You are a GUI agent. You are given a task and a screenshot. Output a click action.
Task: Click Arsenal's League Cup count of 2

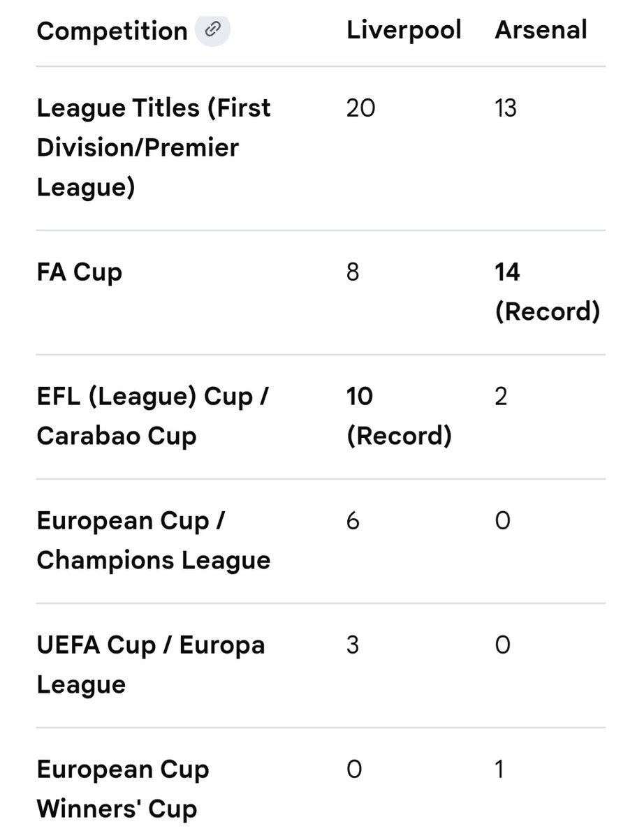(501, 396)
